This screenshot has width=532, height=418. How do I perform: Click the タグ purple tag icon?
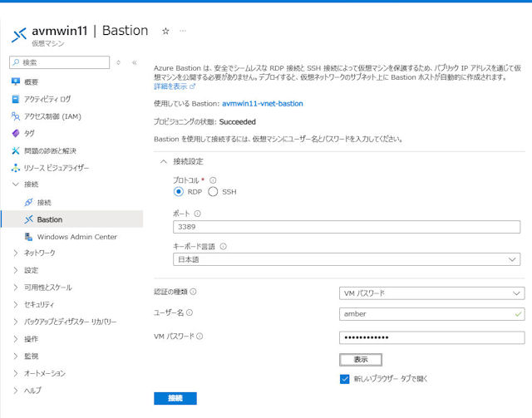click(x=16, y=133)
